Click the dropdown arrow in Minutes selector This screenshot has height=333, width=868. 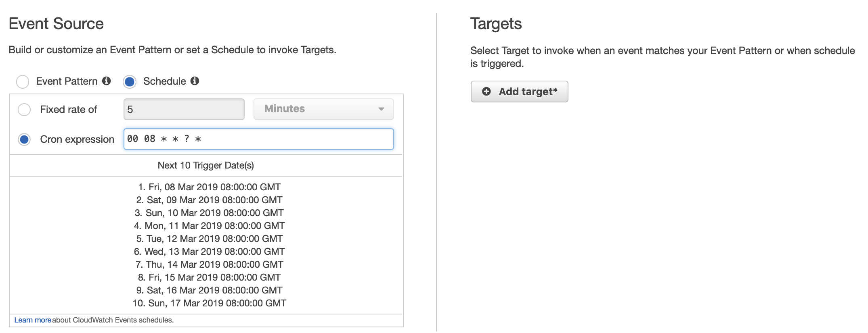click(x=381, y=109)
